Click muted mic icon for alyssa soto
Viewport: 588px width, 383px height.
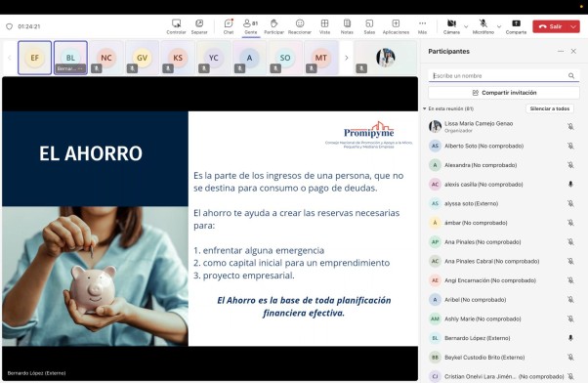tap(570, 203)
